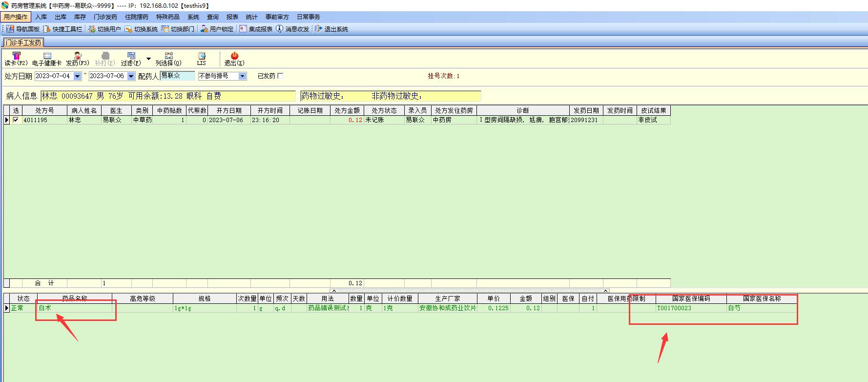Screen dimensions: 868x382
Task: Toggle the 已发药 checkbox
Action: tap(280, 76)
